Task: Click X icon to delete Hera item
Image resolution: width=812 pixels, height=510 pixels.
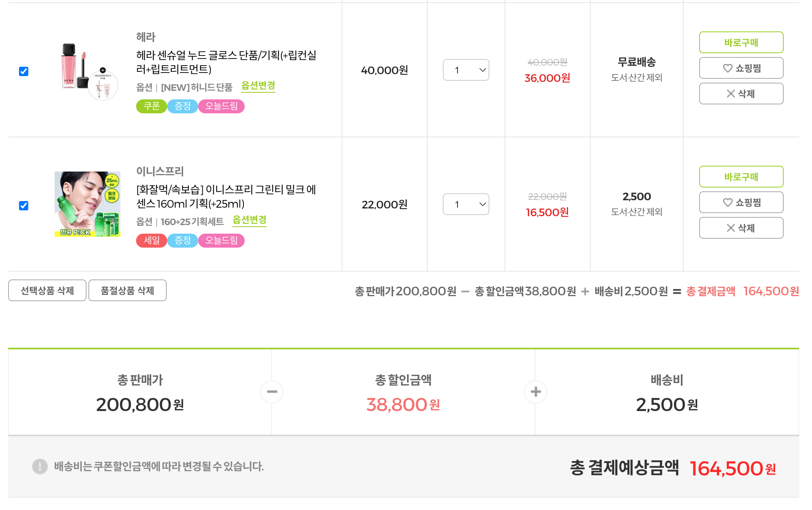Action: [x=731, y=94]
